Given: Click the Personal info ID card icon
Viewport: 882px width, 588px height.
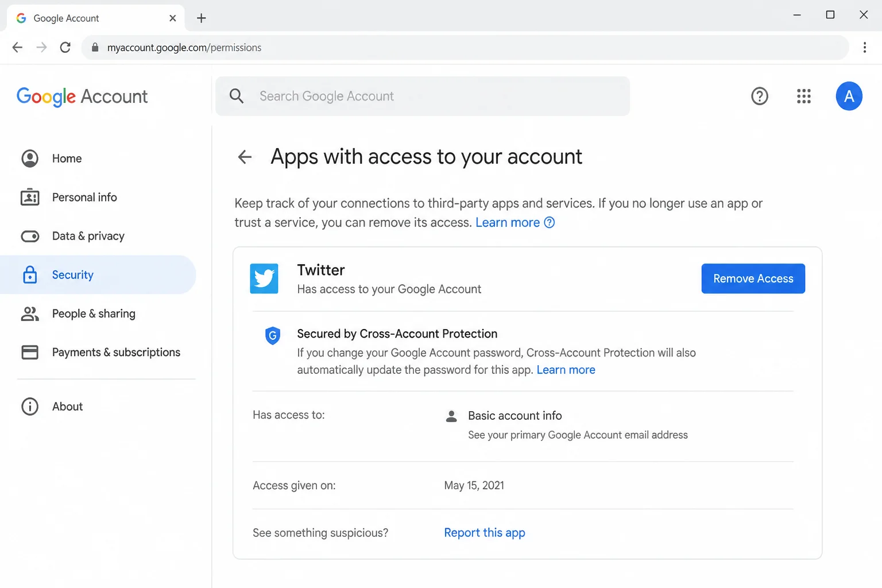Looking at the screenshot, I should click(x=30, y=197).
